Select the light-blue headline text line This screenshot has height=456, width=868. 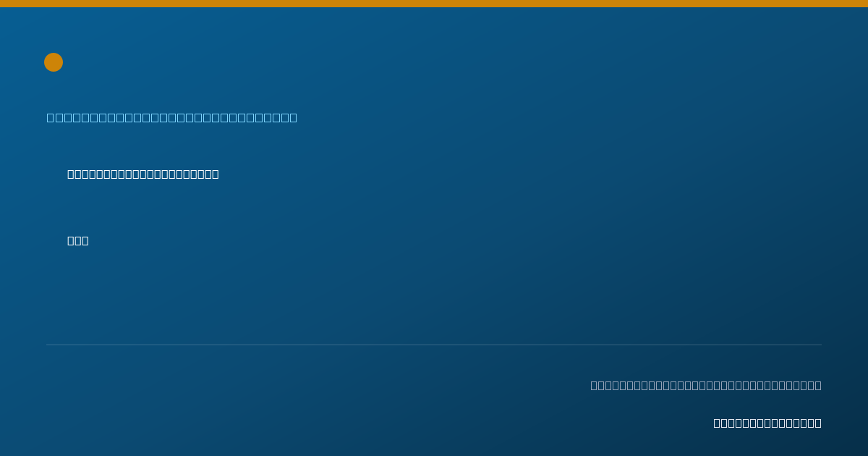point(172,117)
